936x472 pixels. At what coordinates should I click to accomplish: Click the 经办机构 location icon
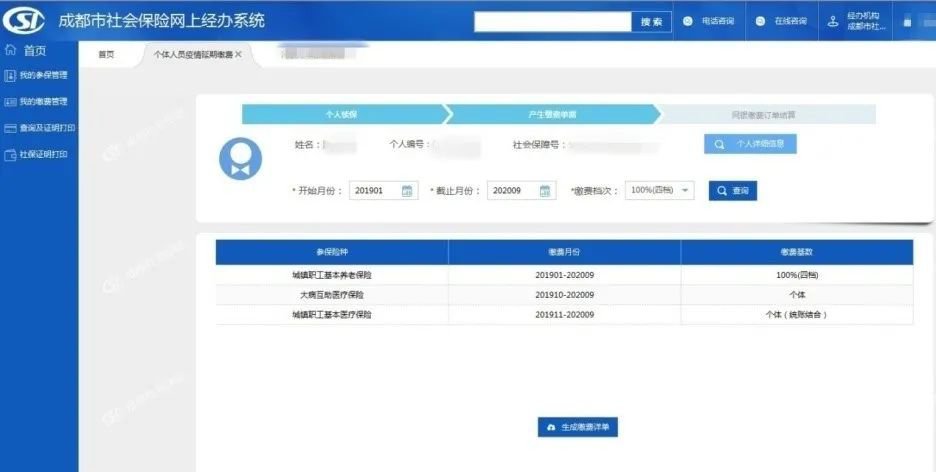coord(833,21)
